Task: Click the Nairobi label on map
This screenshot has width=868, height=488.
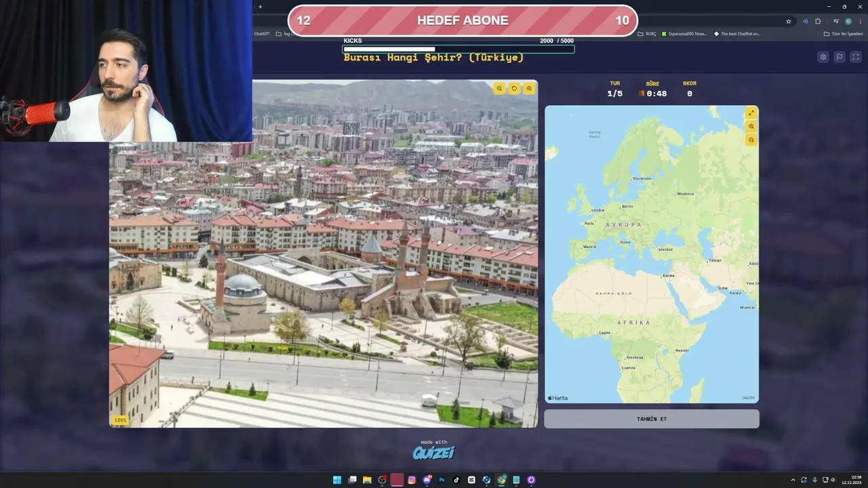Action: (682, 350)
